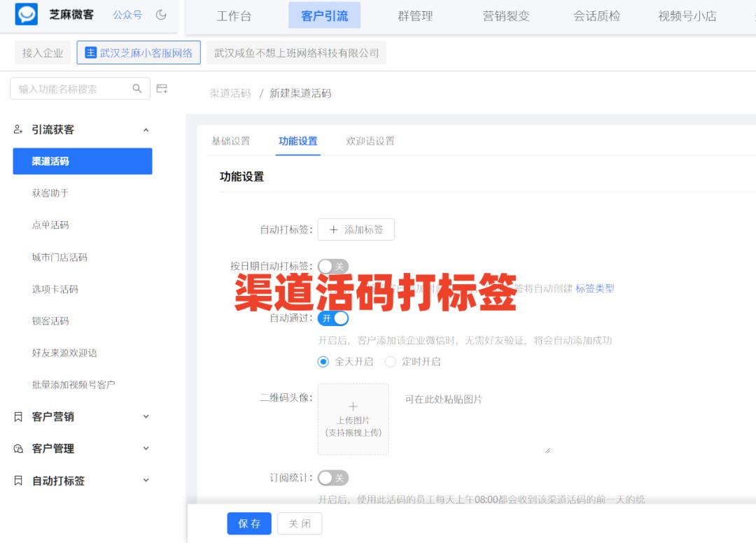This screenshot has height=543, width=756.
Task: Click the upload image plus icon for 二维码头像
Action: coord(353,406)
